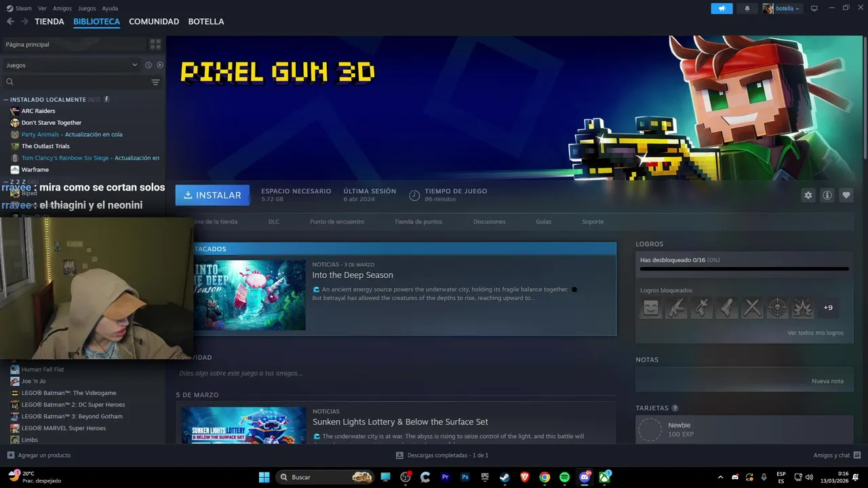Open DLC tab for the game
The width and height of the screenshot is (868, 488).
[273, 222]
